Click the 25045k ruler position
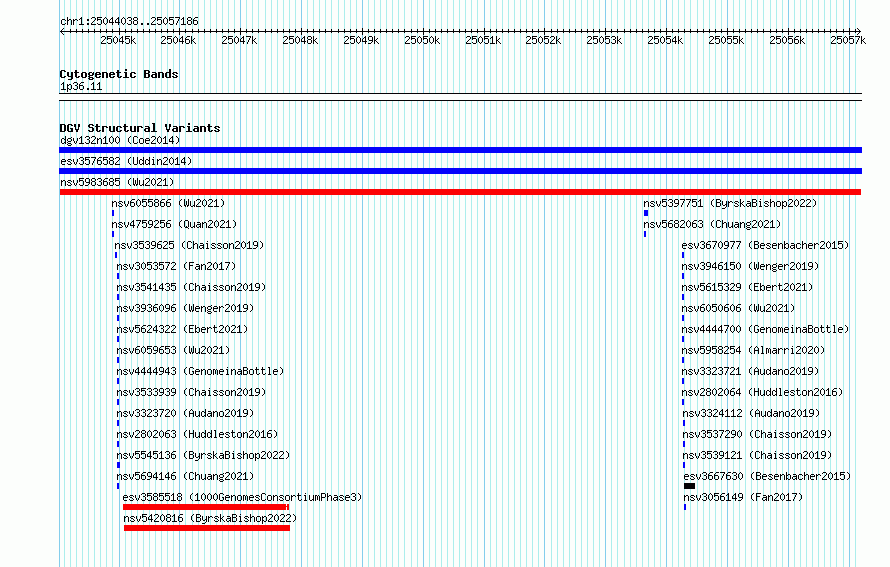The width and height of the screenshot is (890, 567). (118, 40)
